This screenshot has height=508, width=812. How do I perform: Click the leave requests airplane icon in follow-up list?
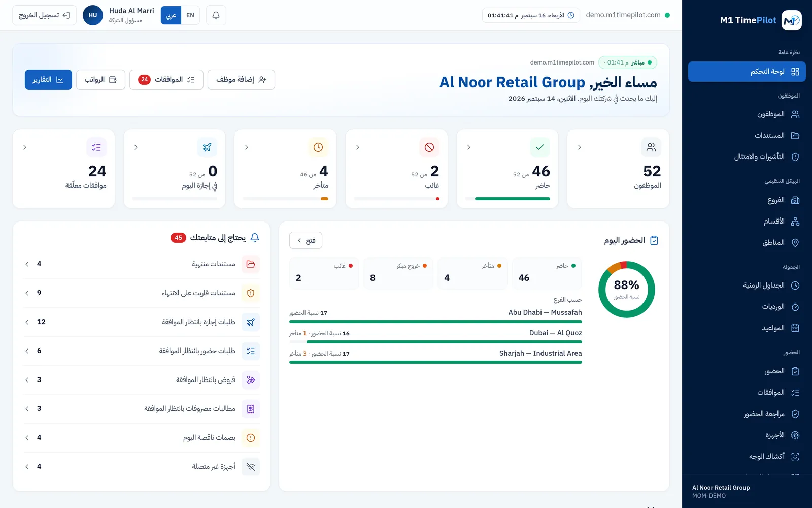click(251, 322)
